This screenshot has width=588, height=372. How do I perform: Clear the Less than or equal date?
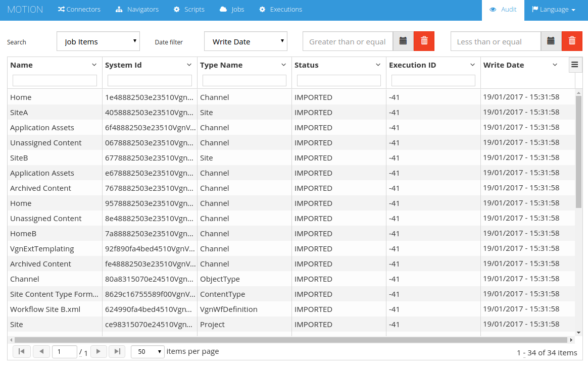click(572, 41)
